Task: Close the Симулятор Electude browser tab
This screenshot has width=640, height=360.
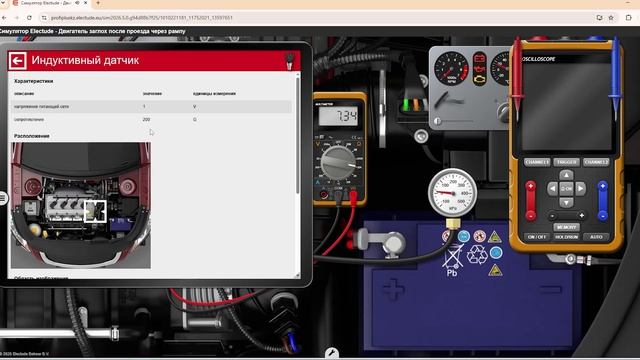Action: click(x=86, y=3)
